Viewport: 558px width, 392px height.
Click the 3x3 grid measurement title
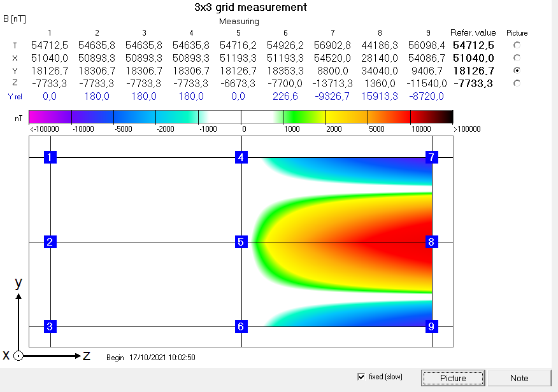[x=250, y=7]
